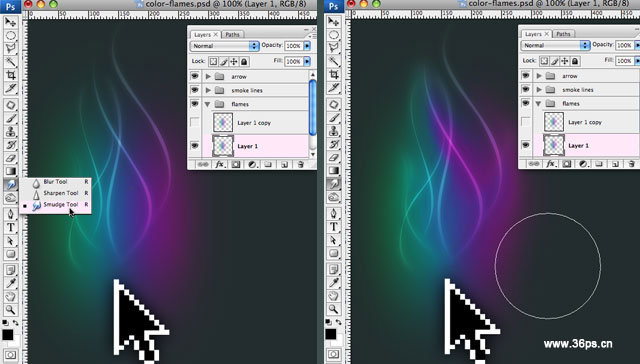Click Opacity field in left Layers panel

pyautogui.click(x=293, y=46)
